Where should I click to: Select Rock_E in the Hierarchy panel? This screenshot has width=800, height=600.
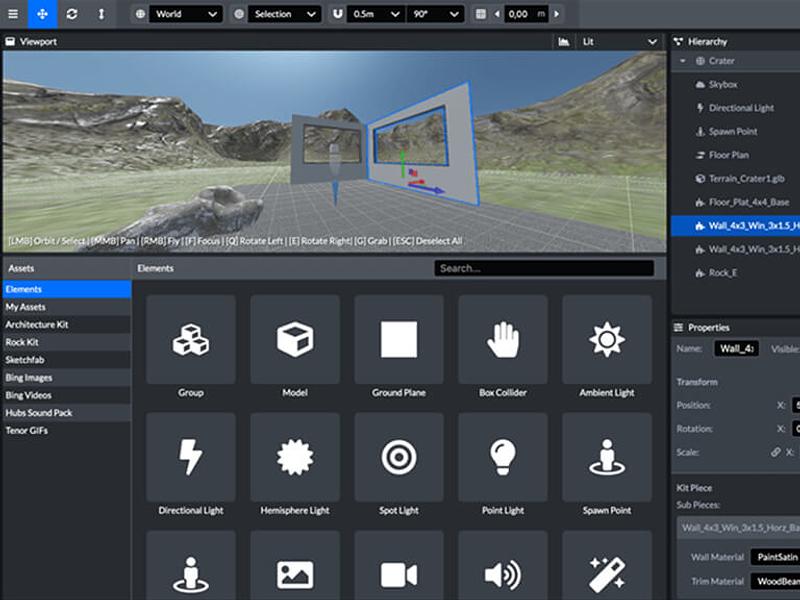720,272
